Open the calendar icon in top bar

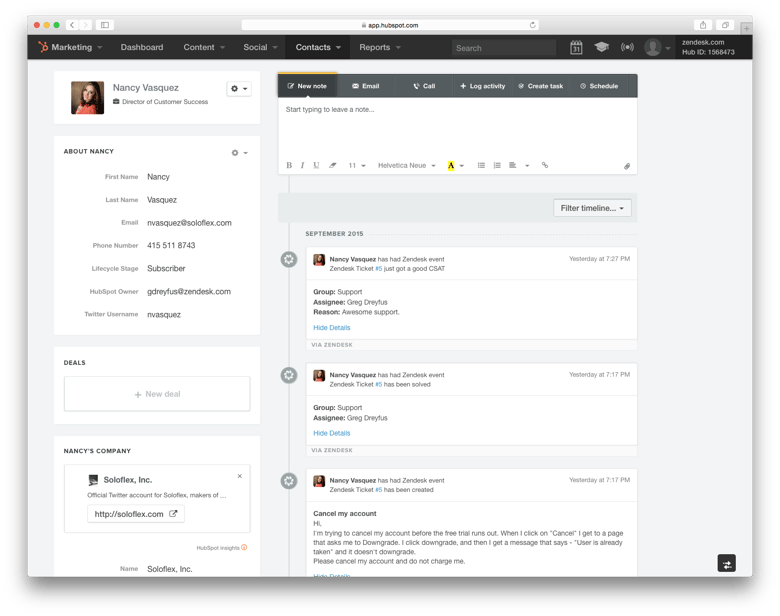[576, 47]
